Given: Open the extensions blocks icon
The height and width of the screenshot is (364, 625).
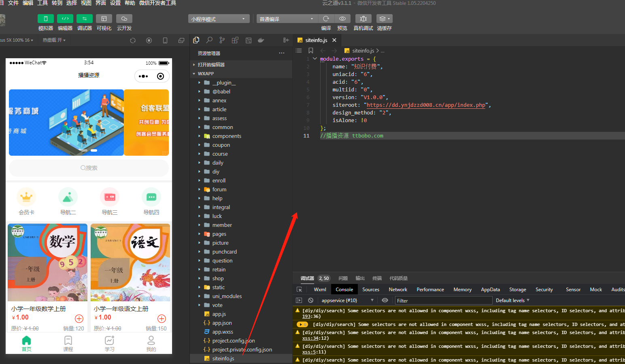Looking at the screenshot, I should 235,40.
